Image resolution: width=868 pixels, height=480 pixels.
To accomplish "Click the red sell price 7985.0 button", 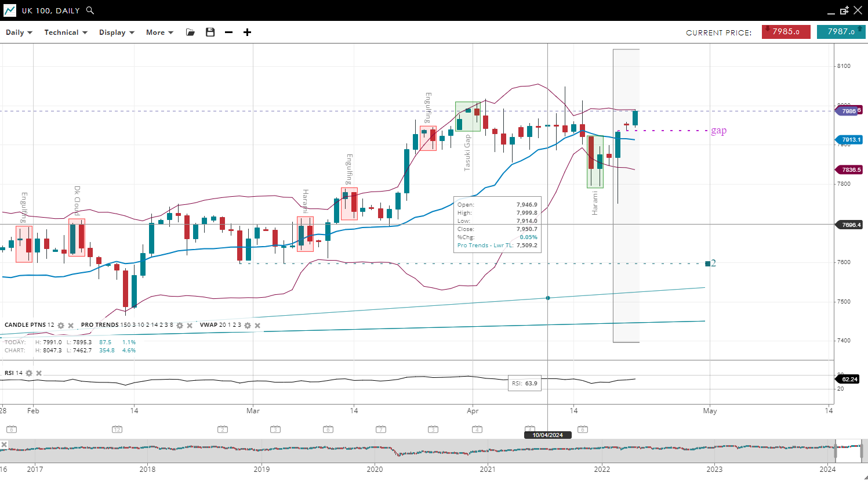I will [x=786, y=32].
